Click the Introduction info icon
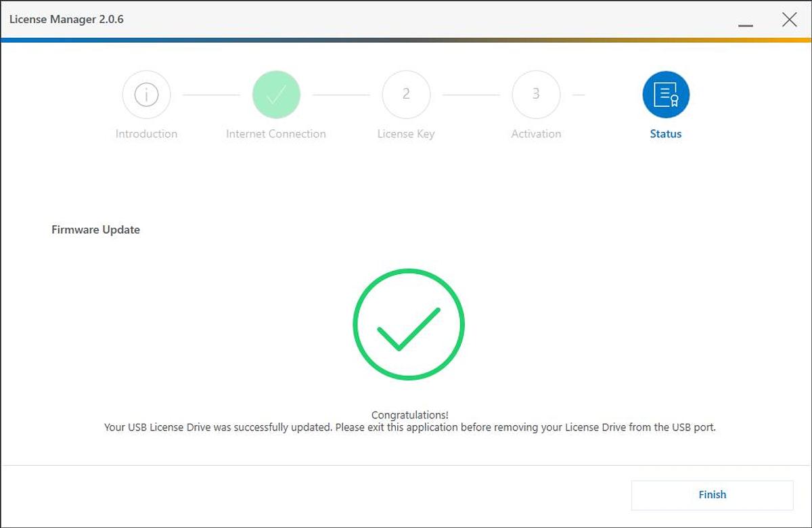This screenshot has width=812, height=528. click(x=146, y=94)
